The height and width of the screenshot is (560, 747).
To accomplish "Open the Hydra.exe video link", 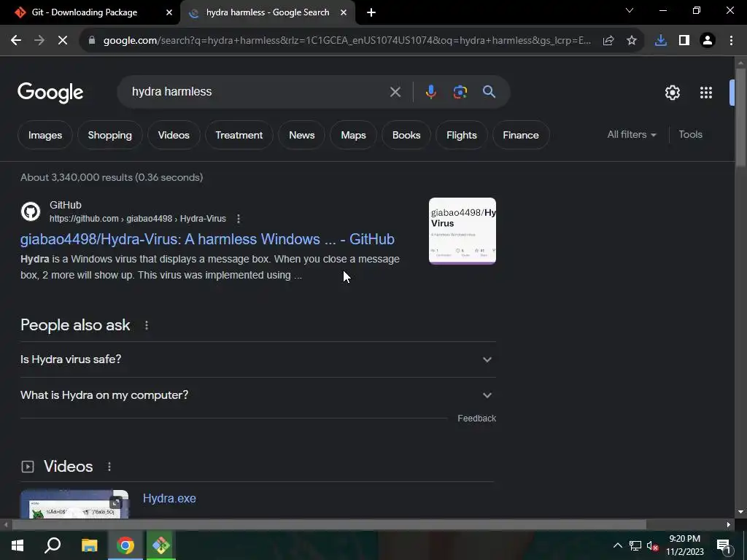I will [x=169, y=499].
